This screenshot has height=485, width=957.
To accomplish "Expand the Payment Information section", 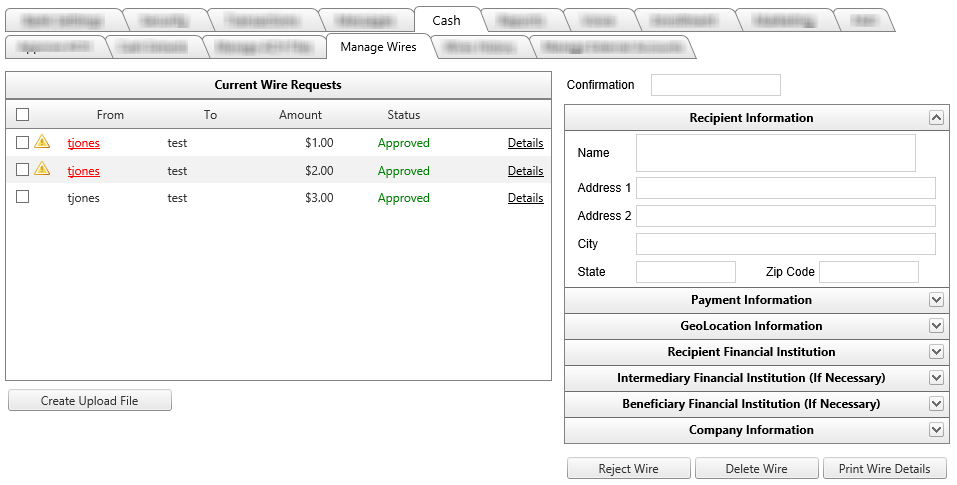I will tap(936, 300).
